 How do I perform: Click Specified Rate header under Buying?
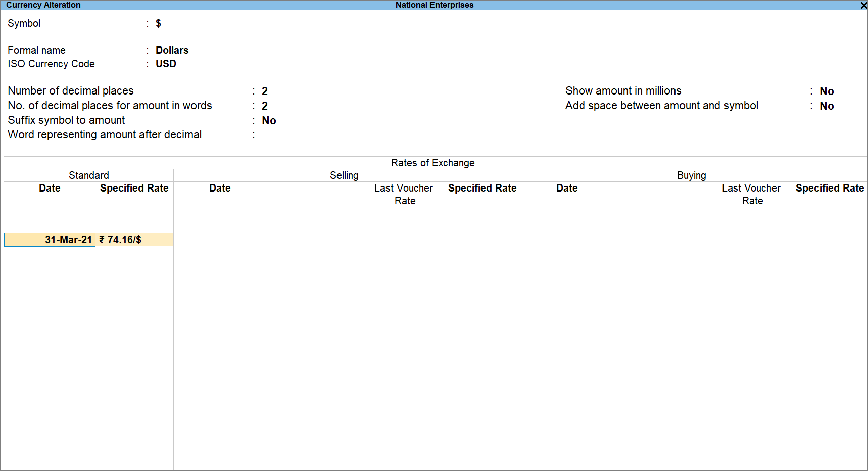point(830,188)
